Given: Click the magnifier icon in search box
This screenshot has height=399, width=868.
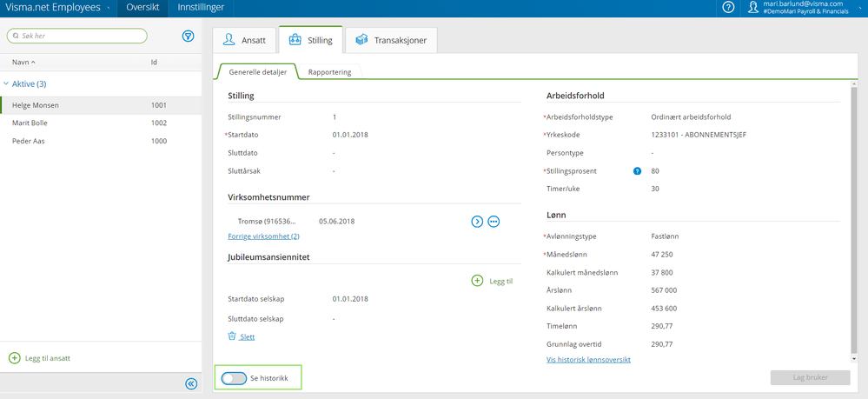Looking at the screenshot, I should click(15, 36).
